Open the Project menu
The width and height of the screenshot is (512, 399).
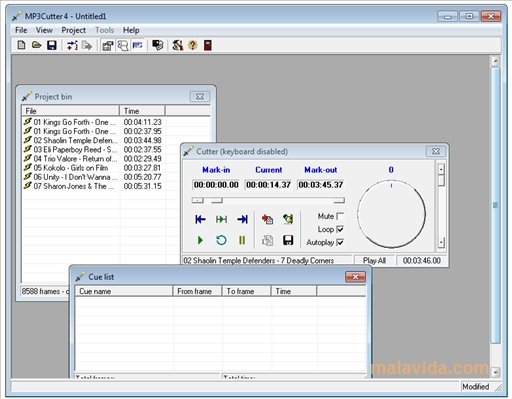point(73,30)
